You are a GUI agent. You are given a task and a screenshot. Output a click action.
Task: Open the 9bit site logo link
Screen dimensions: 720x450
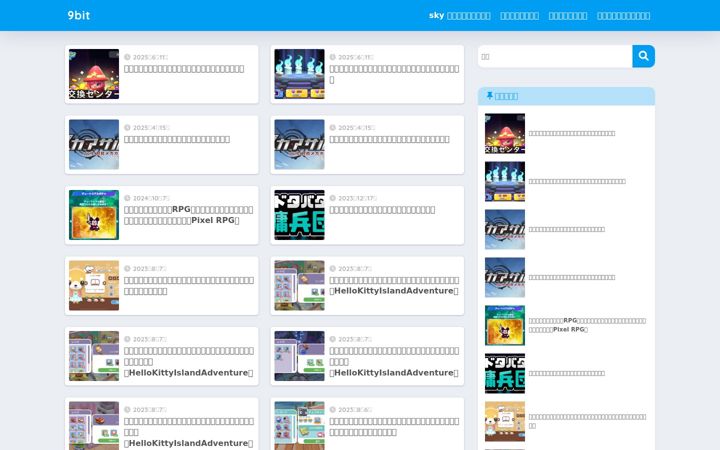79,15
